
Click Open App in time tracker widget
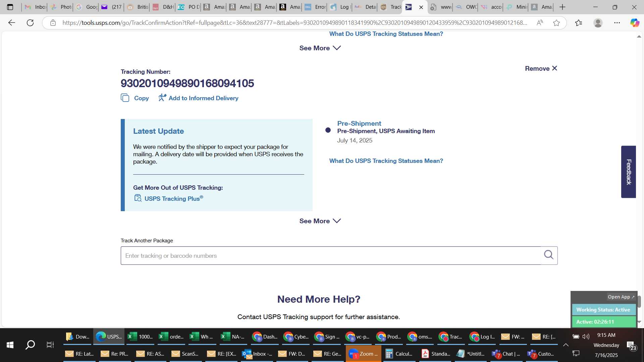(x=621, y=297)
